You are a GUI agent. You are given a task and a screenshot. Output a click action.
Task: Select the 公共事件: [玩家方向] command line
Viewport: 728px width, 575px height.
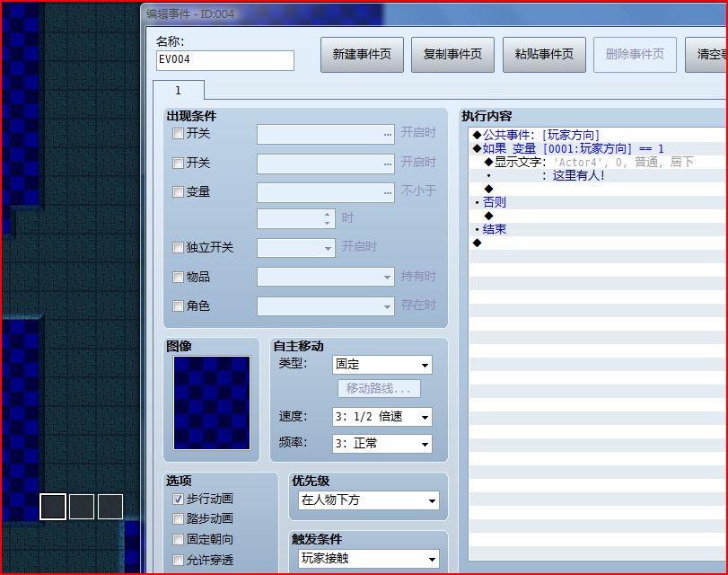(598, 135)
